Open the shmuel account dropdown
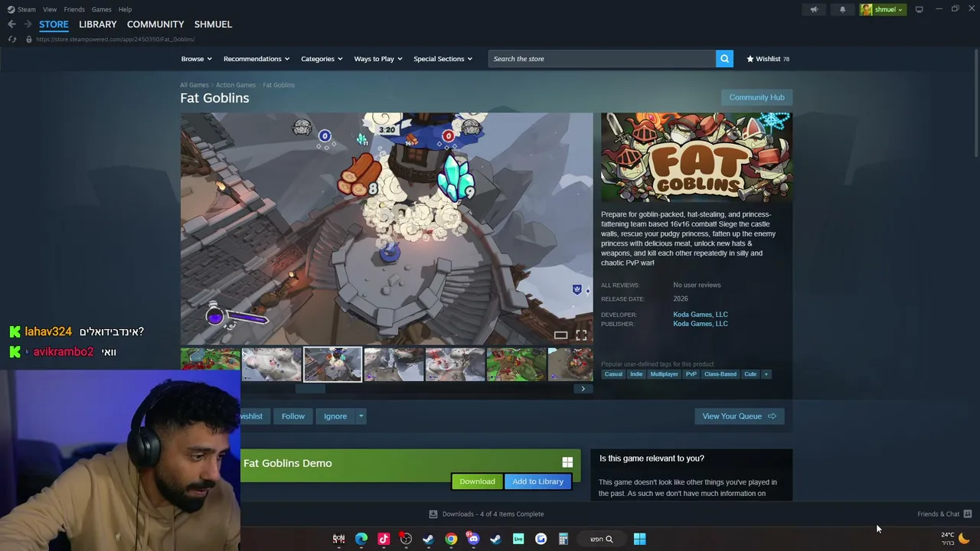This screenshot has height=551, width=980. (x=883, y=9)
